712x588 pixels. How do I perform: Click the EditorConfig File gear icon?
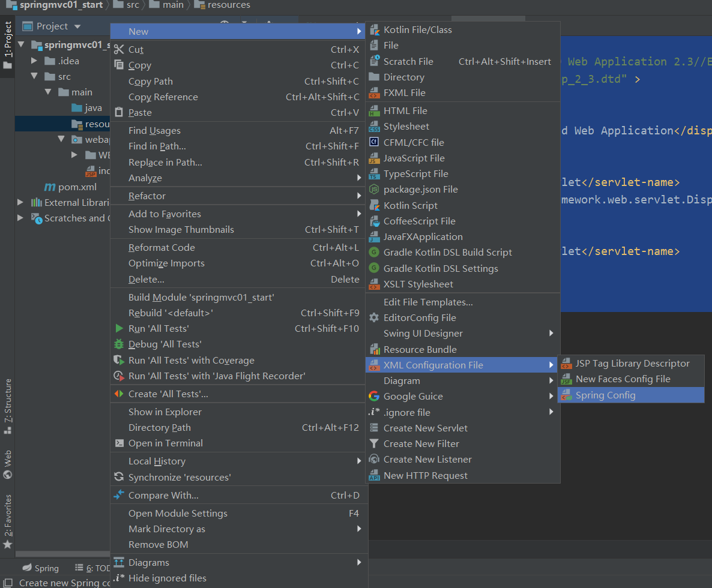[374, 317]
